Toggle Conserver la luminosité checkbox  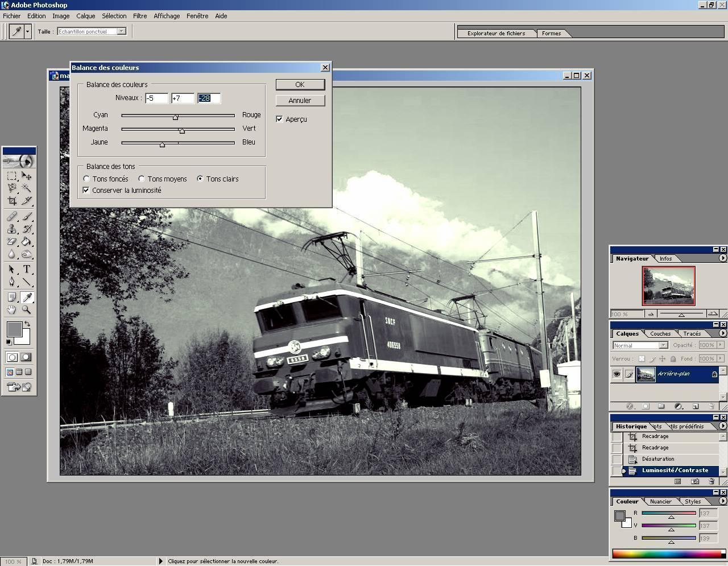coord(86,191)
